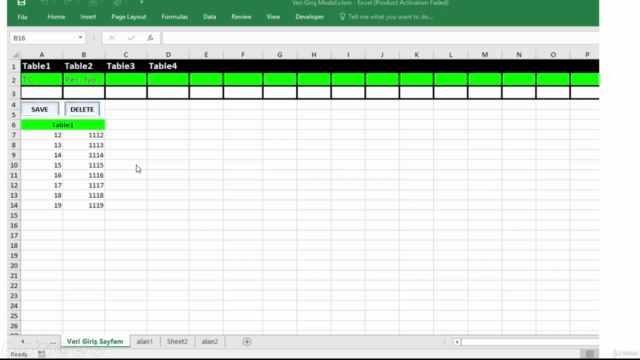Click the empty input cell B3
This screenshot has width=640, height=360.
84,93
